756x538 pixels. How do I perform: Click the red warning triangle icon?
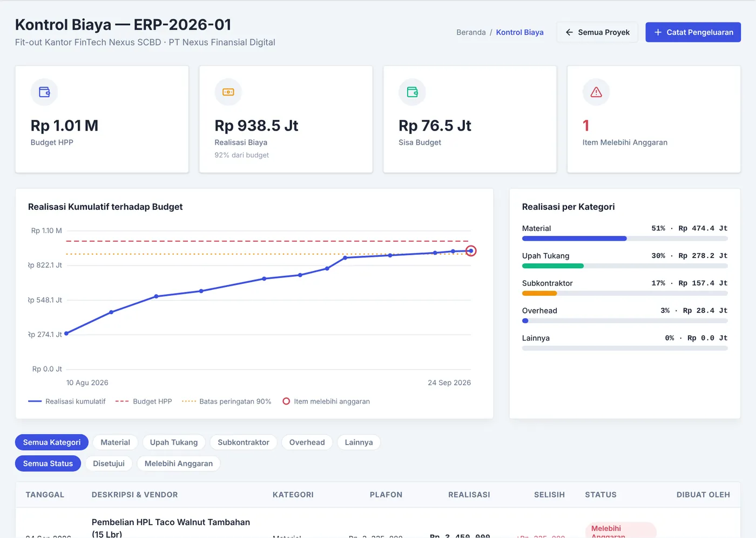[596, 92]
